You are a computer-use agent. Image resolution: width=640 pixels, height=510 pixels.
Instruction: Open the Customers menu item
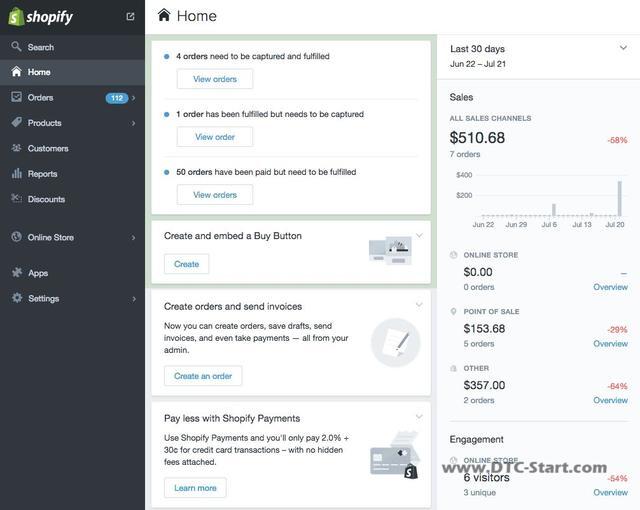pos(72,148)
